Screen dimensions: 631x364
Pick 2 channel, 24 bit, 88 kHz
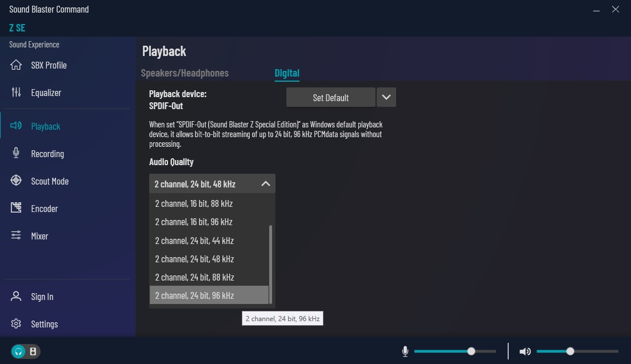pos(209,277)
